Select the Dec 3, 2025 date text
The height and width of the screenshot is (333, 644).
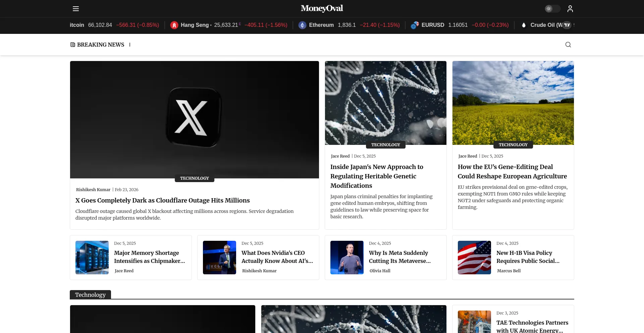click(x=507, y=313)
